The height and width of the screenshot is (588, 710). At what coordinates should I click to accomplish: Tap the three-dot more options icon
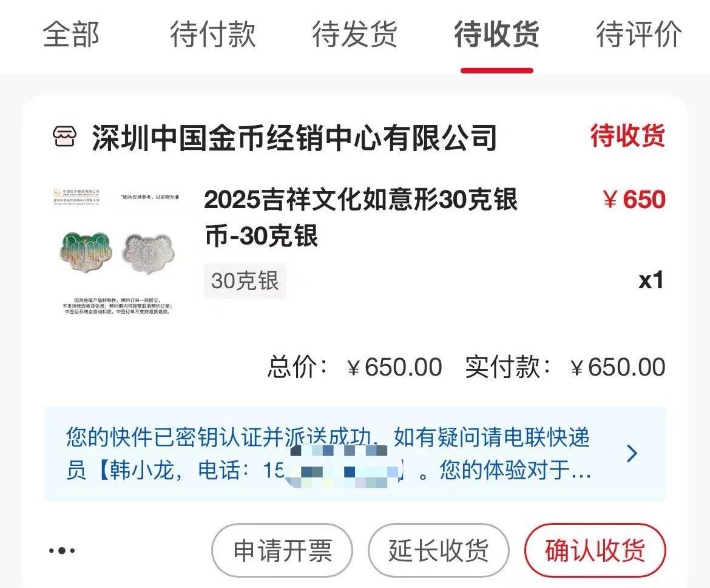(62, 550)
